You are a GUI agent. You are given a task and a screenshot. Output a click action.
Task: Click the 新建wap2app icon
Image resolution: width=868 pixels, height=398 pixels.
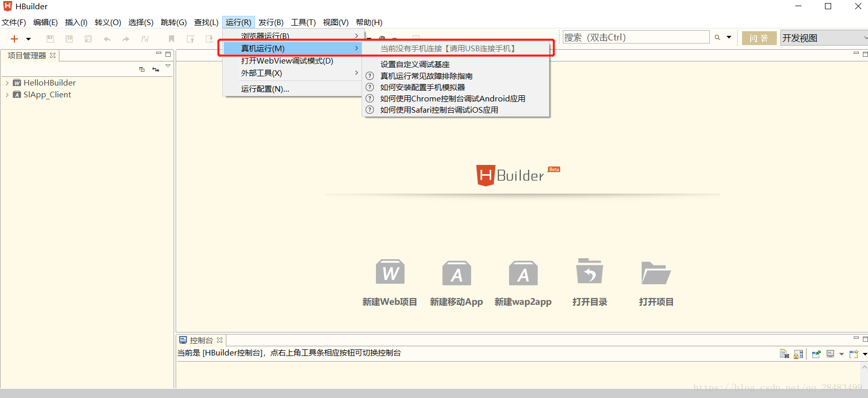pyautogui.click(x=523, y=273)
